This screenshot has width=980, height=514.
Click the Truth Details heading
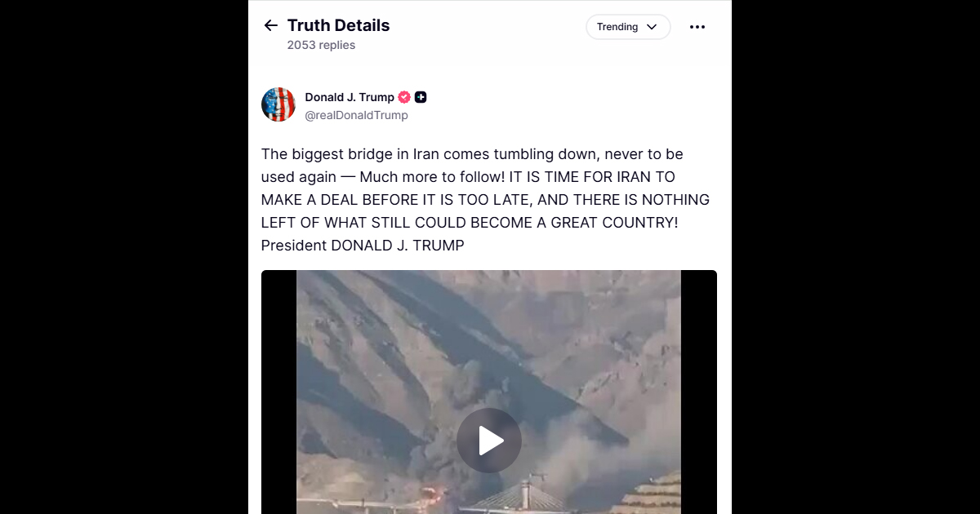(x=338, y=25)
